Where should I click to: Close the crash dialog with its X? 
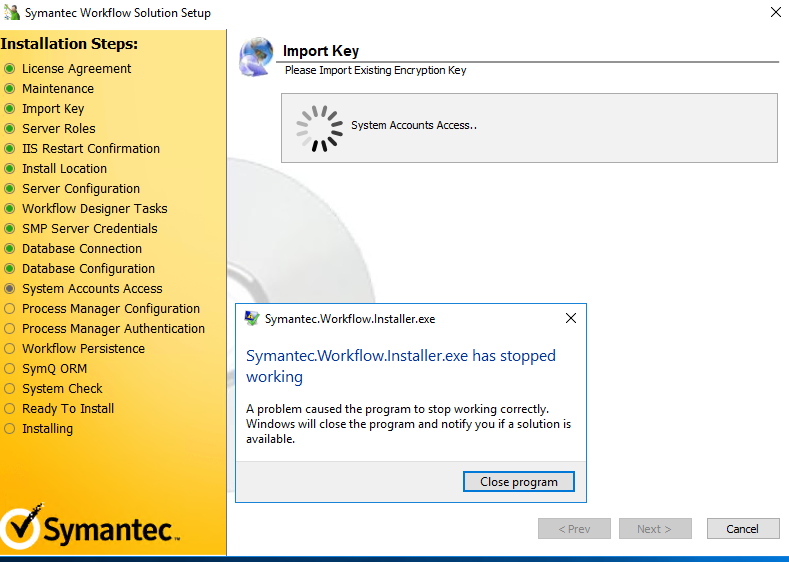[x=571, y=318]
